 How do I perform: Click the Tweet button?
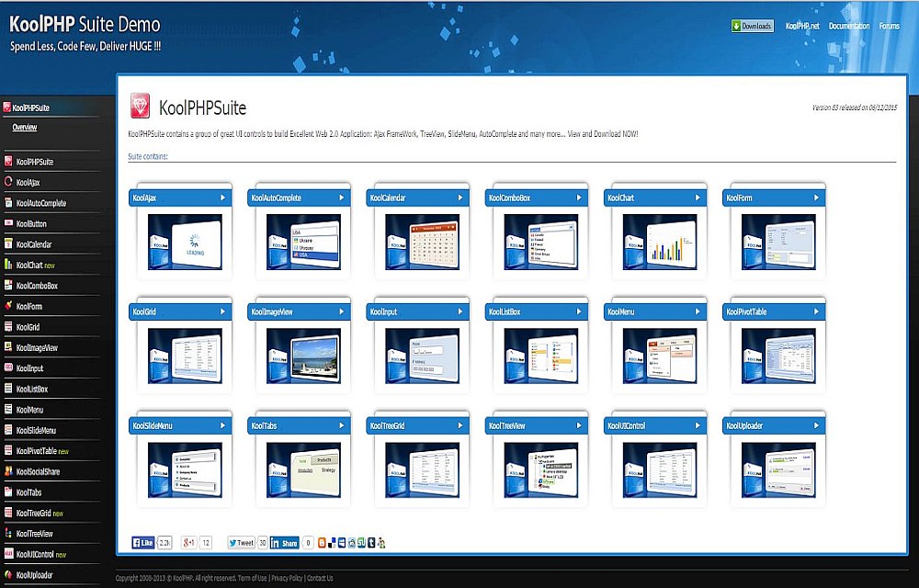(x=242, y=543)
